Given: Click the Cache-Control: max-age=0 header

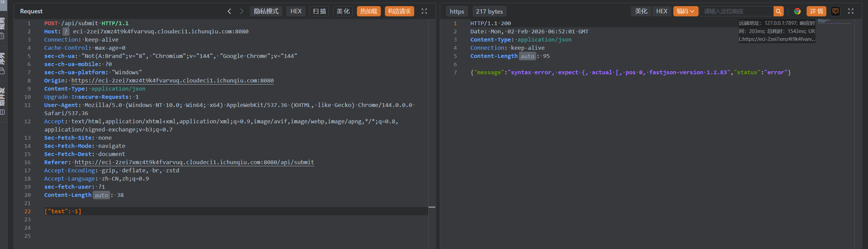Looking at the screenshot, I should coord(85,48).
